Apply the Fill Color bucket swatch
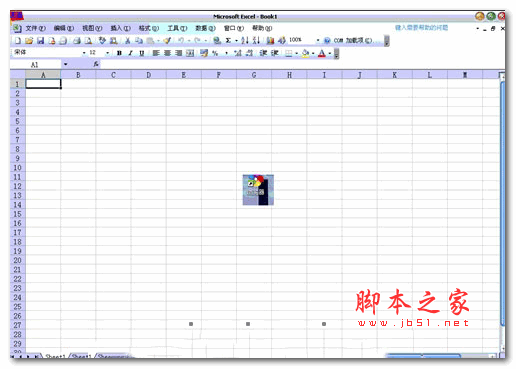 click(x=305, y=53)
